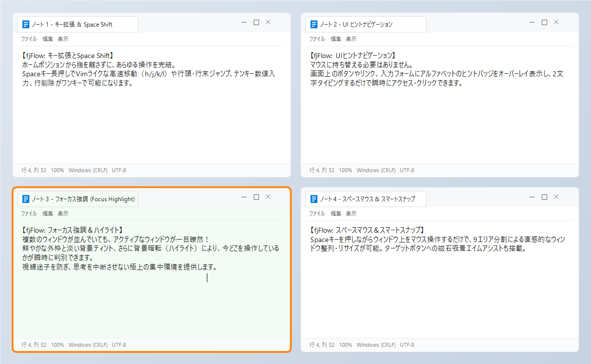Open 編集 menu in Note 2 window
This screenshot has width=591, height=364.
[336, 39]
